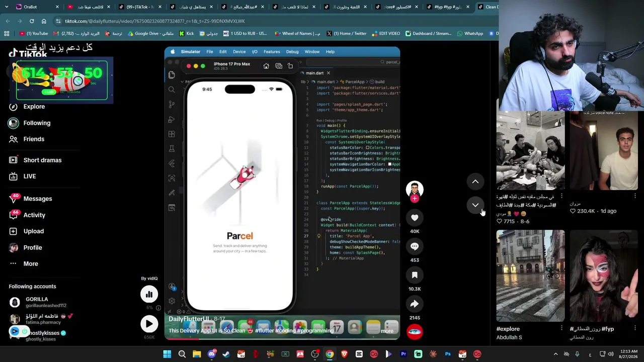Click the browser reload button
The height and width of the screenshot is (362, 644).
click(32, 21)
